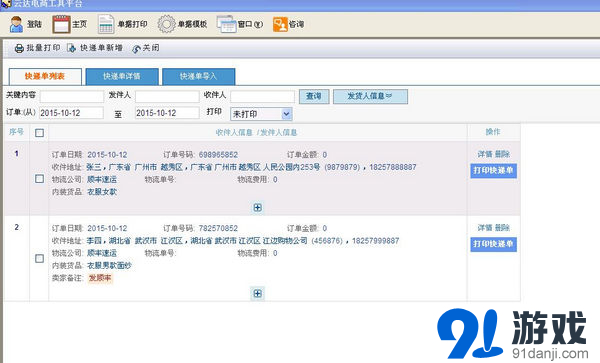Click the 登陆 user icon
Image resolution: width=600 pixels, height=363 pixels.
[16, 24]
